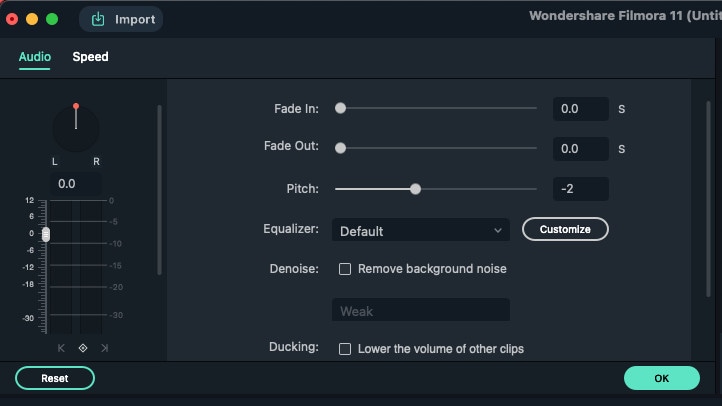Confirm with the OK button
Image resolution: width=722 pixels, height=406 pixels.
click(661, 378)
